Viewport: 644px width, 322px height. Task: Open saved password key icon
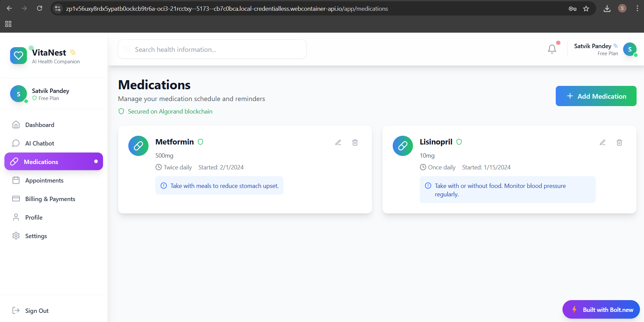click(573, 9)
